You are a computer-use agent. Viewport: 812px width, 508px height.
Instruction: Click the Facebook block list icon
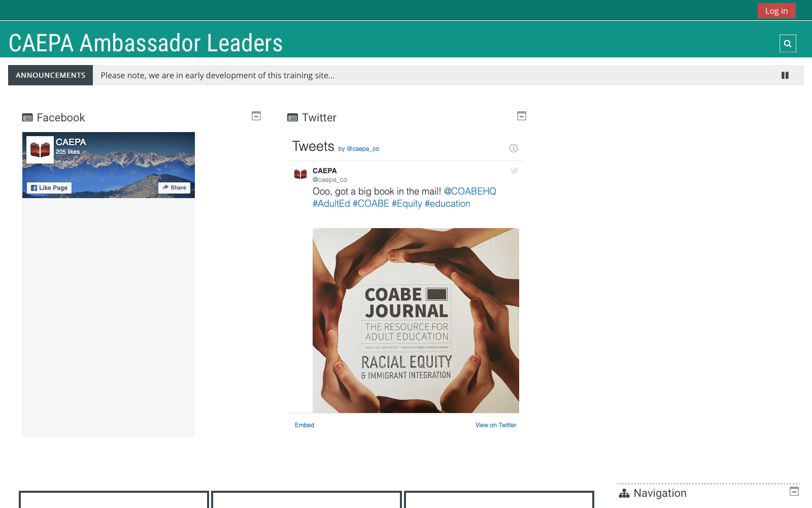tap(27, 118)
